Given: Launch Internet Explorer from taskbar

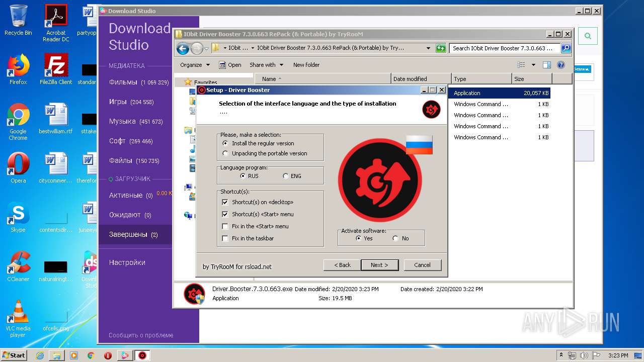Looking at the screenshot, I should [x=40, y=355].
